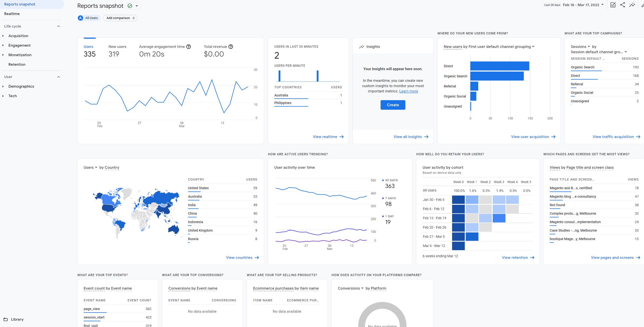
Task: Click arrow icon beside View retention
Action: tap(532, 258)
